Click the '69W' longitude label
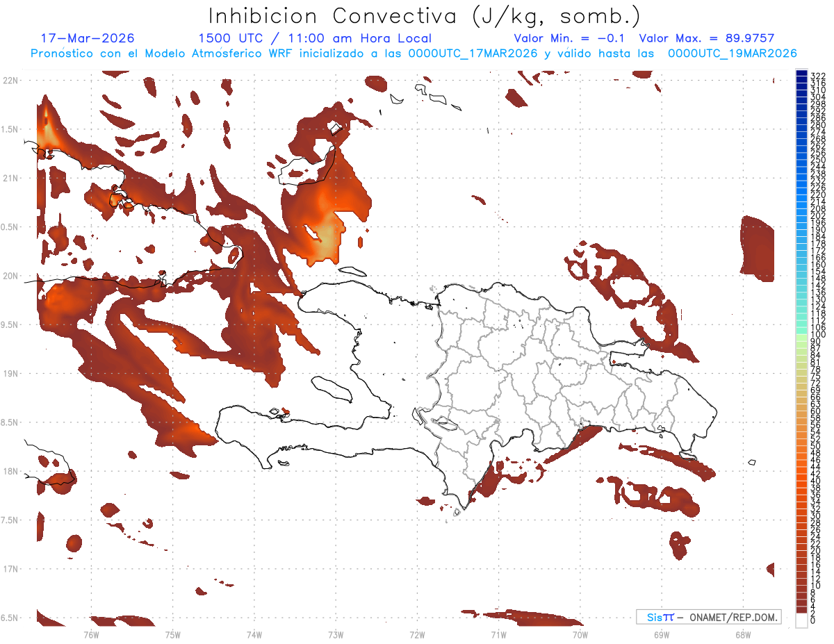Screen dimensions: 834x644 (662, 634)
